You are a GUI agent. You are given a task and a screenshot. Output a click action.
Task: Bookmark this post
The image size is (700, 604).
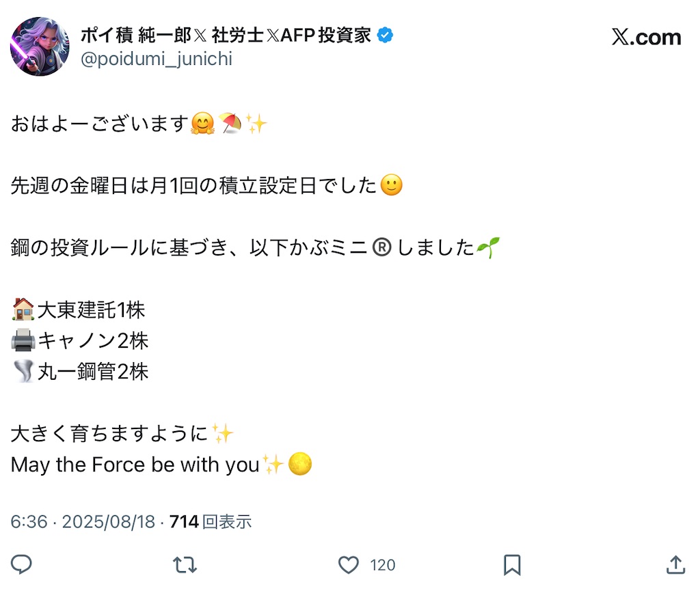[512, 564]
